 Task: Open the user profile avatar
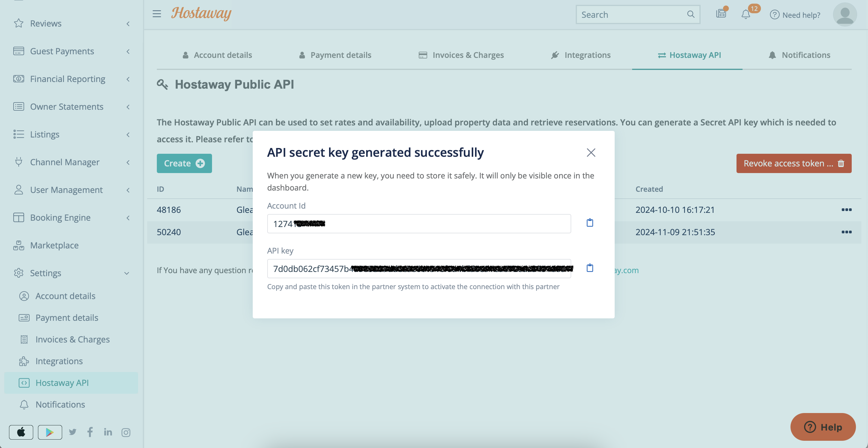[844, 14]
